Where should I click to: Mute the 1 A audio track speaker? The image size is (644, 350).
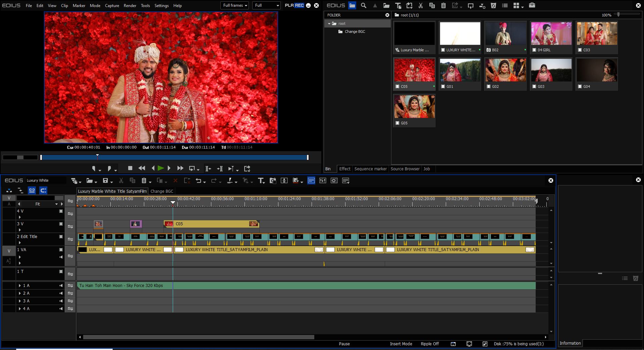[x=61, y=286]
